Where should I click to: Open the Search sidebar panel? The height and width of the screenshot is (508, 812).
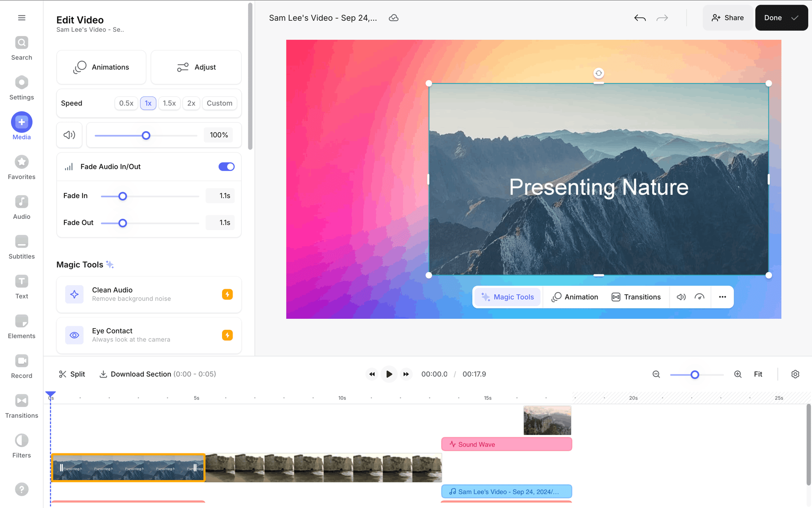(x=22, y=49)
